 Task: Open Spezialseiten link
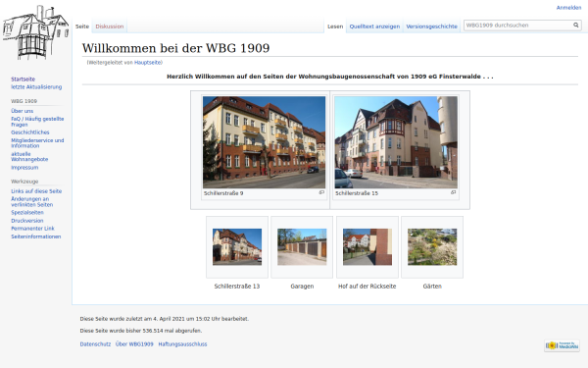pyautogui.click(x=27, y=212)
